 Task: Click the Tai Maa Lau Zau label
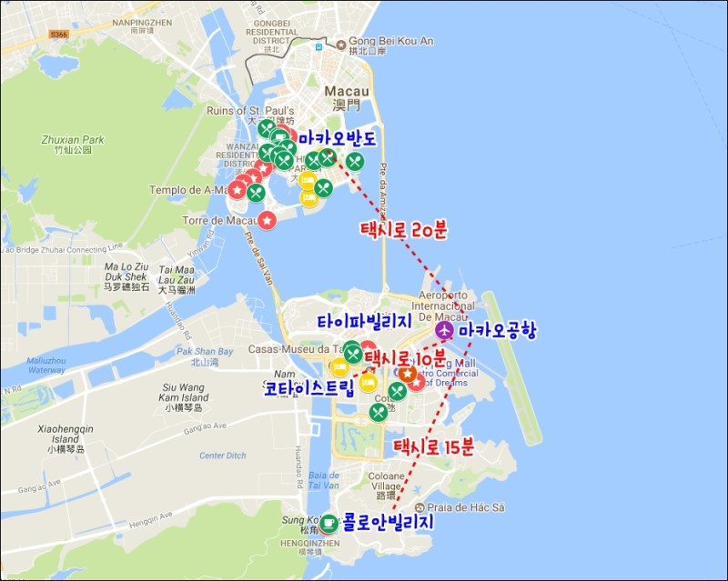click(x=177, y=280)
